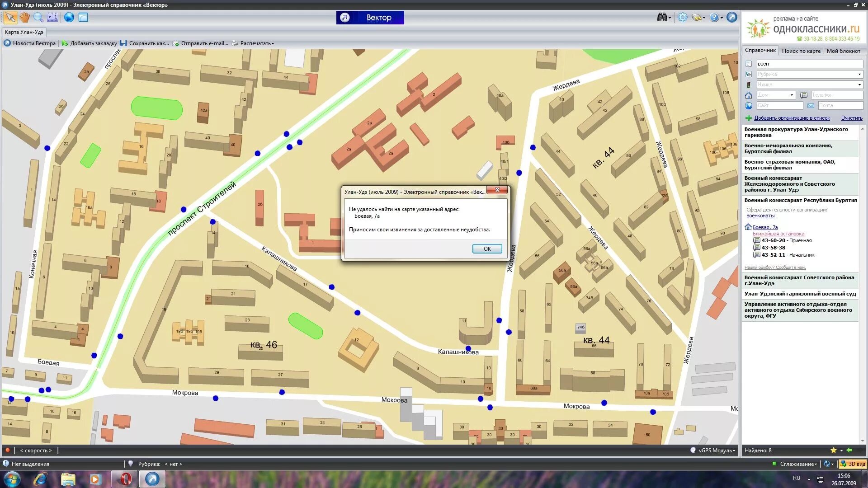Viewport: 868px width, 488px height.
Task: Launch Internet Explorer from taskbar
Action: point(40,479)
